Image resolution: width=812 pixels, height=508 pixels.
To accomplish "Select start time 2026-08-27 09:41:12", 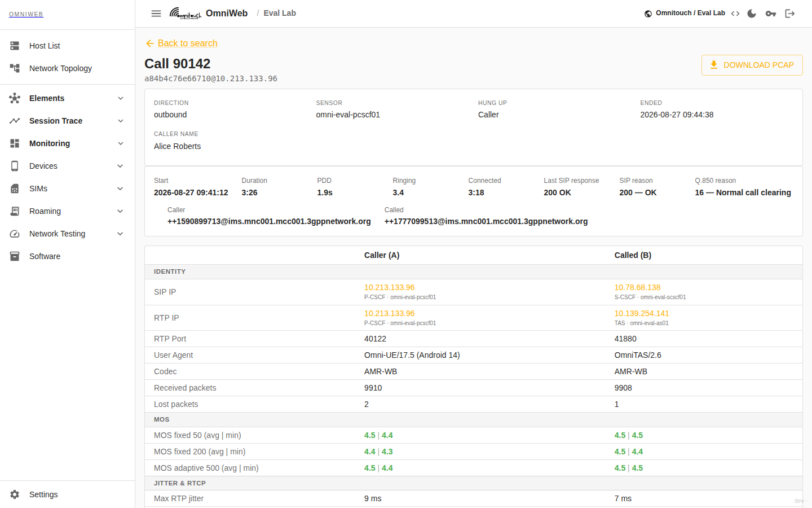I will click(x=191, y=192).
